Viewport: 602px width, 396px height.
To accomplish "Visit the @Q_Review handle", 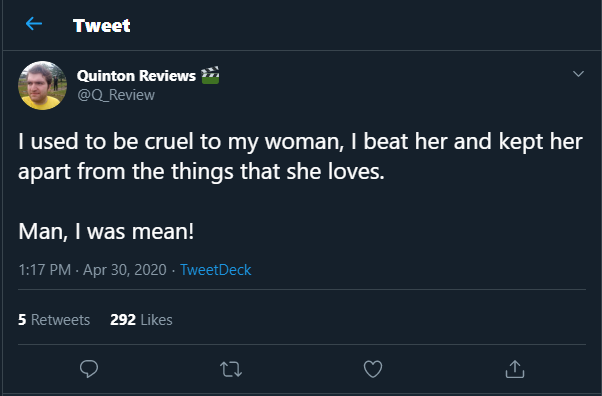I will click(x=116, y=95).
